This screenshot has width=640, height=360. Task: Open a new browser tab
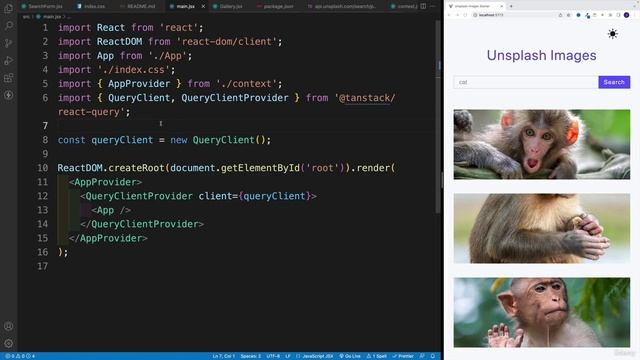point(511,6)
